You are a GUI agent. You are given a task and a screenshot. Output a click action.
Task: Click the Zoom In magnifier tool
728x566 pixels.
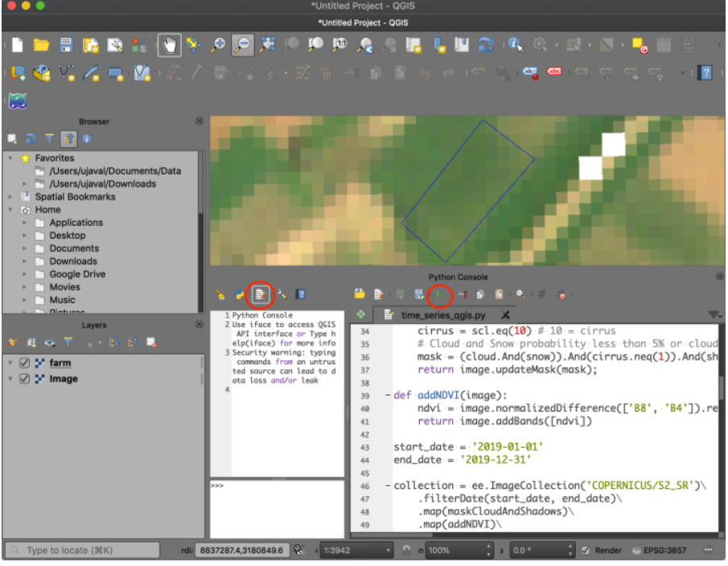pos(218,45)
